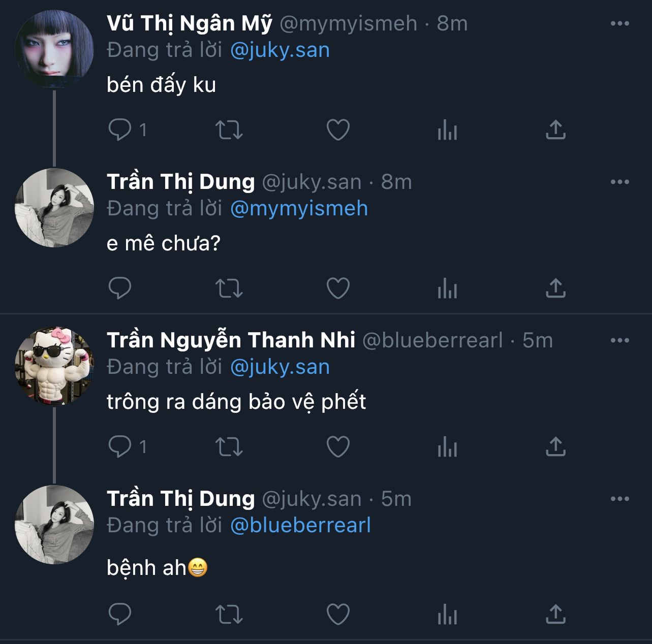The height and width of the screenshot is (644, 652).
Task: Open more options on Vũ Thị Ngân Mỹ's tweet
Action: [619, 23]
